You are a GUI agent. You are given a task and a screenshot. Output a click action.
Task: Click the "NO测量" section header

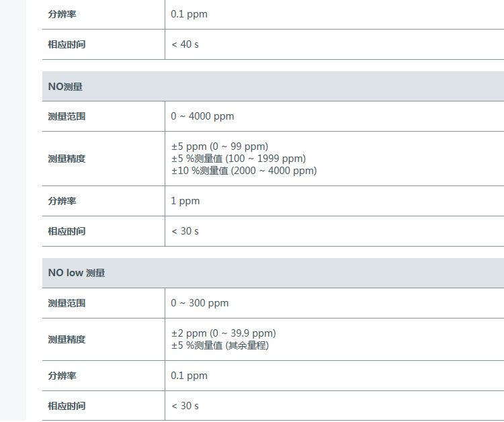click(x=65, y=87)
